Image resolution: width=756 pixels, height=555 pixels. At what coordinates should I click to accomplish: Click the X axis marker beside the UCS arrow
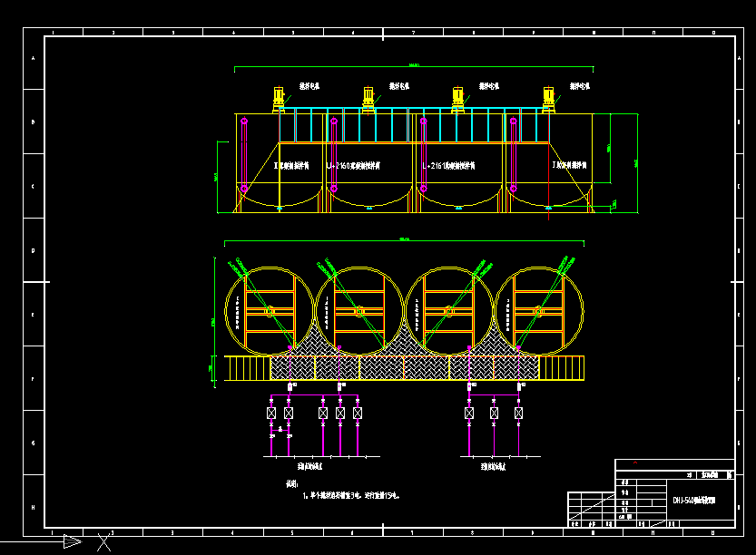click(103, 542)
